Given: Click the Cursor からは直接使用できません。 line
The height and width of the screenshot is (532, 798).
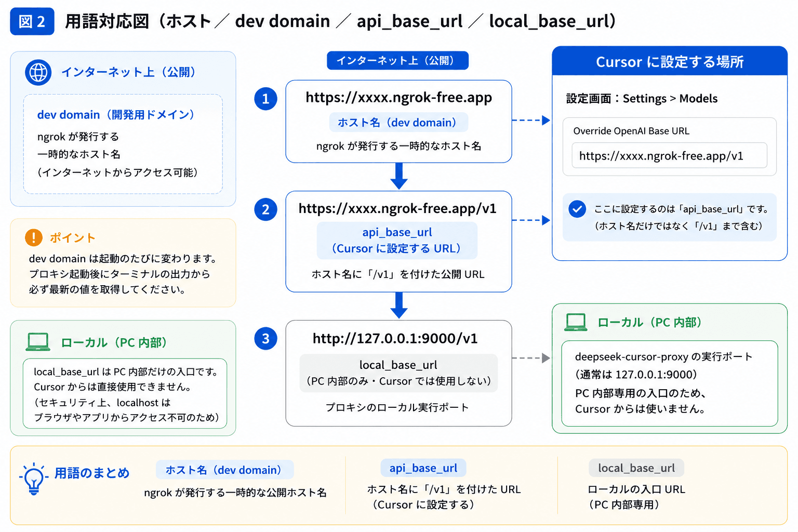Looking at the screenshot, I should pyautogui.click(x=113, y=387).
